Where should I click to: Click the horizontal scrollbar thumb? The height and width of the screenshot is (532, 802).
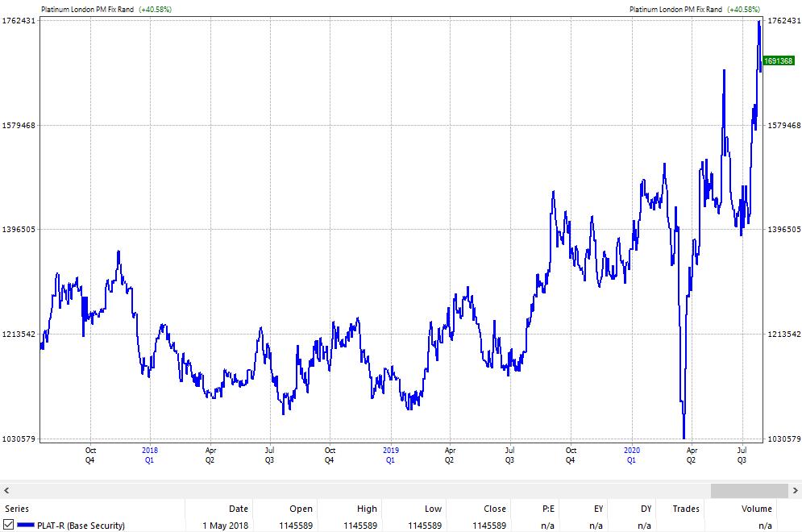(749, 490)
